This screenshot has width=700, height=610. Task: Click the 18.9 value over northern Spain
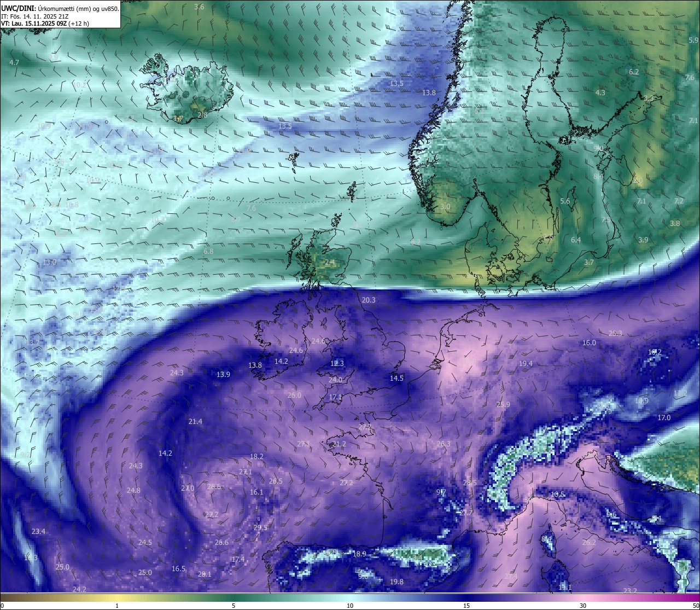coord(359,554)
